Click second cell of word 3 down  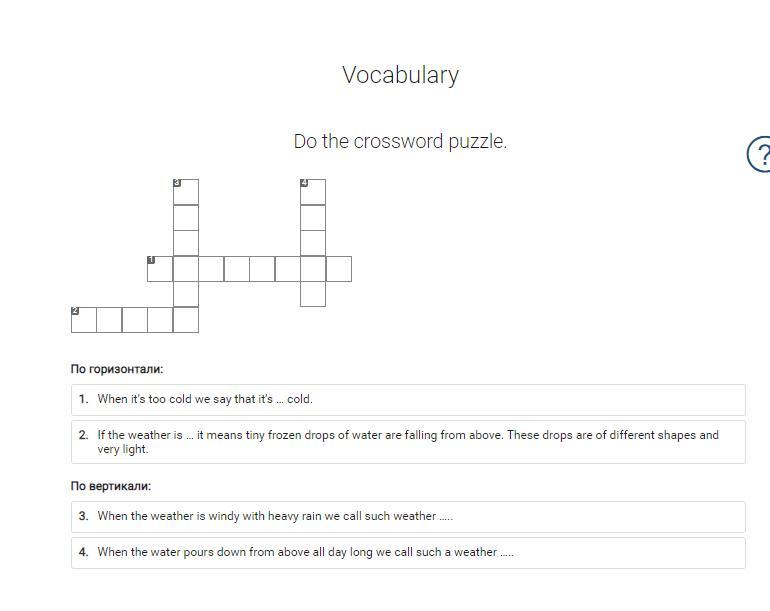186,218
